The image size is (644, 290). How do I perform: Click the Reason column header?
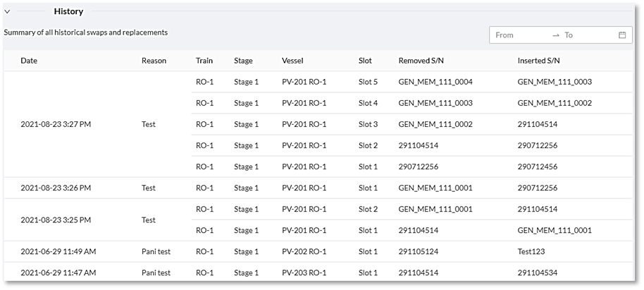(x=154, y=61)
